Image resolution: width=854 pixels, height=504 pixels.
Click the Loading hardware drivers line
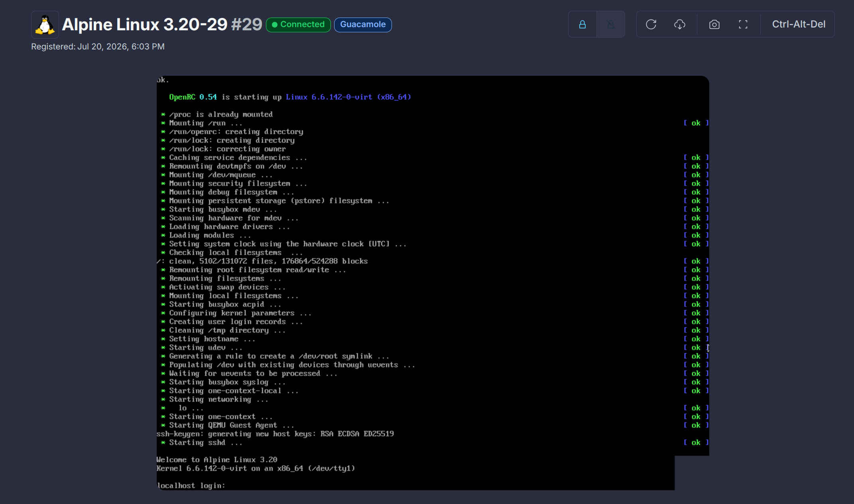click(x=225, y=226)
